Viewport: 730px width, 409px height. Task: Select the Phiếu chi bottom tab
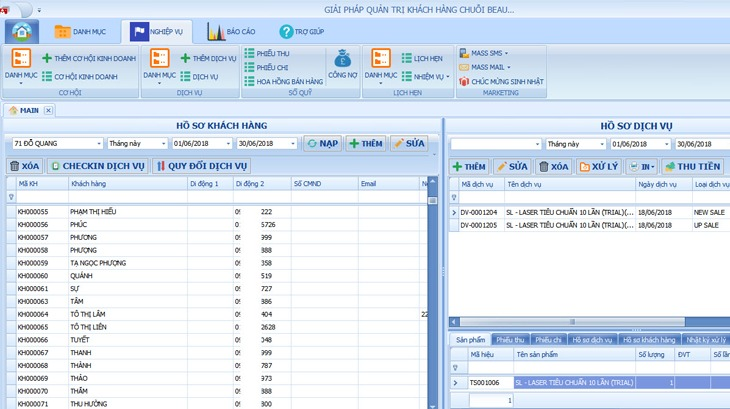(x=548, y=340)
